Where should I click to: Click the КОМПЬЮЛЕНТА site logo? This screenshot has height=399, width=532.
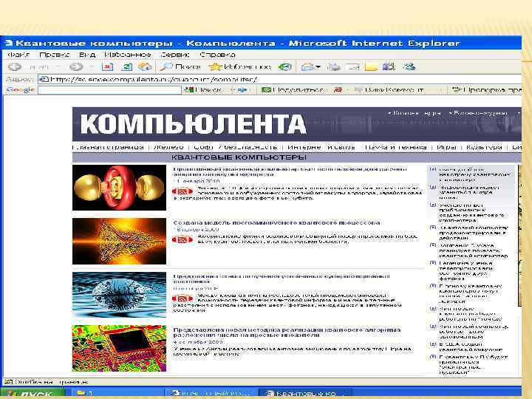pyautogui.click(x=193, y=124)
